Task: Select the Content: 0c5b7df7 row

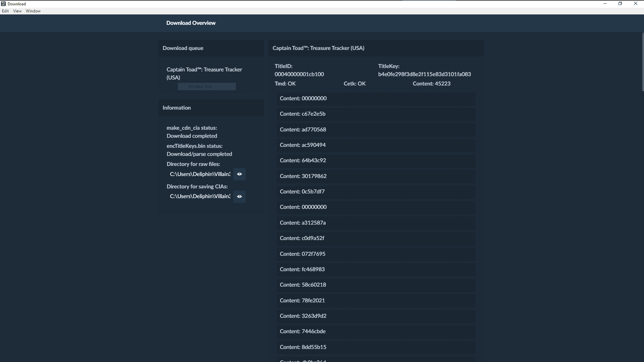Action: (x=376, y=192)
